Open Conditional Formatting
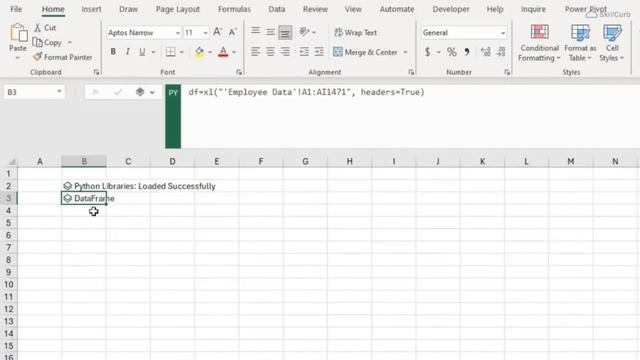Screen dimensions: 640x360 click(539, 43)
